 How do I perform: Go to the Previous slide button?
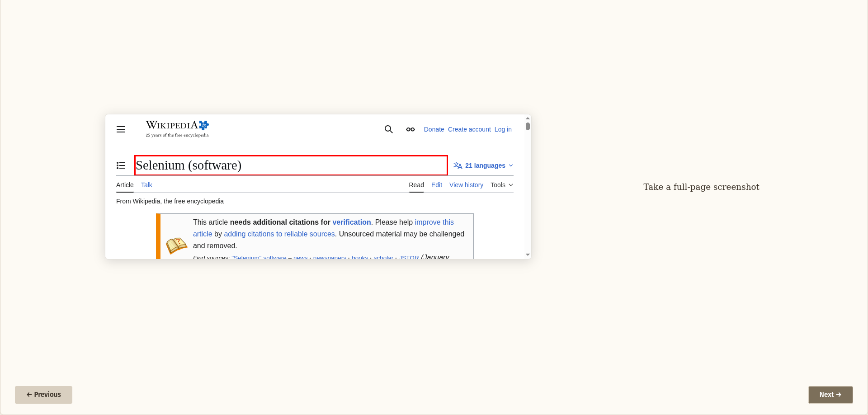coord(43,395)
